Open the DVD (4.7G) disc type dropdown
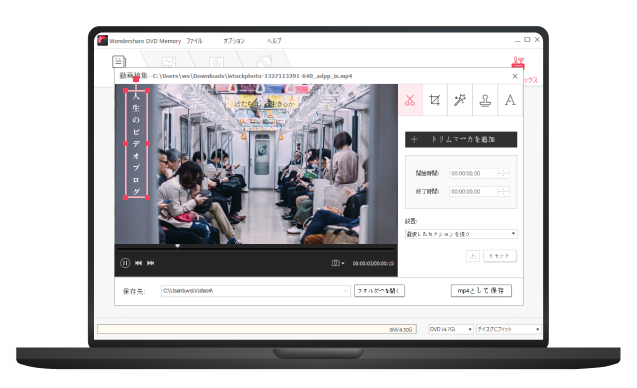This screenshot has width=637, height=388. pyautogui.click(x=451, y=329)
